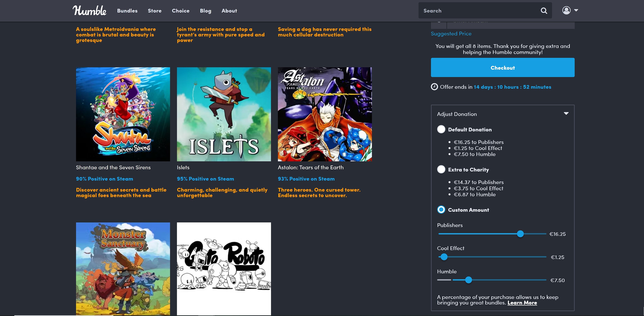Click the search magnifier icon
Image resolution: width=644 pixels, height=316 pixels.
click(x=544, y=10)
